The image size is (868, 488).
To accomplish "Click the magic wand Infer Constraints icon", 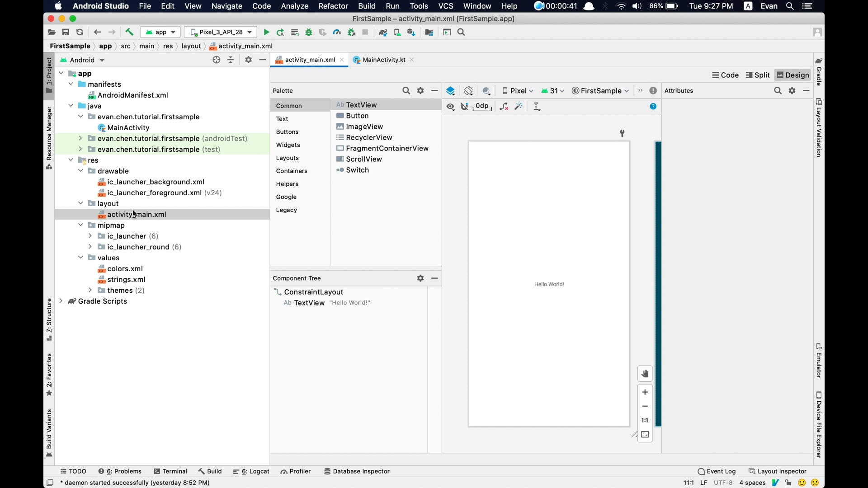I will tap(519, 107).
